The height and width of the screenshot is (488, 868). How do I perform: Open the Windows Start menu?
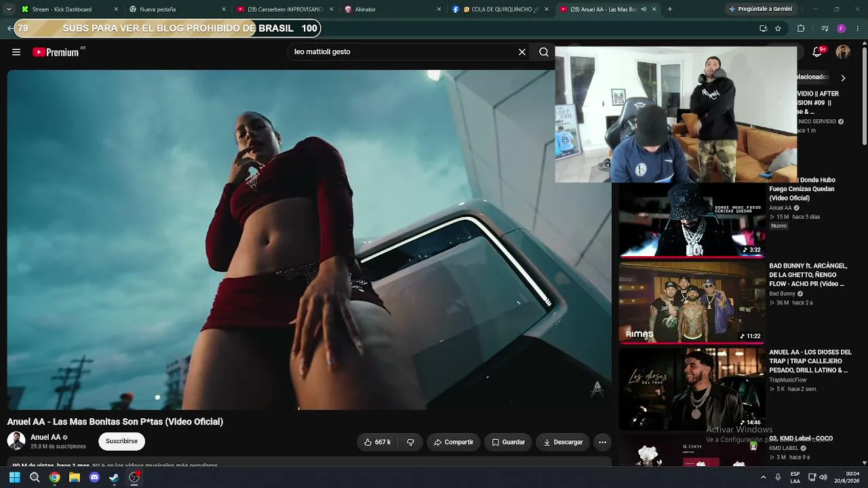pos(14,477)
